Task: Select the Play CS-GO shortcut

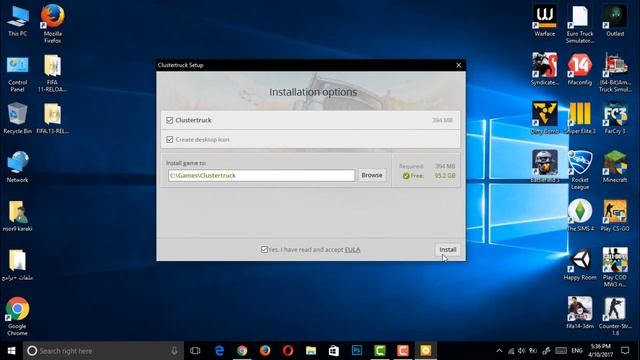Action: (615, 216)
